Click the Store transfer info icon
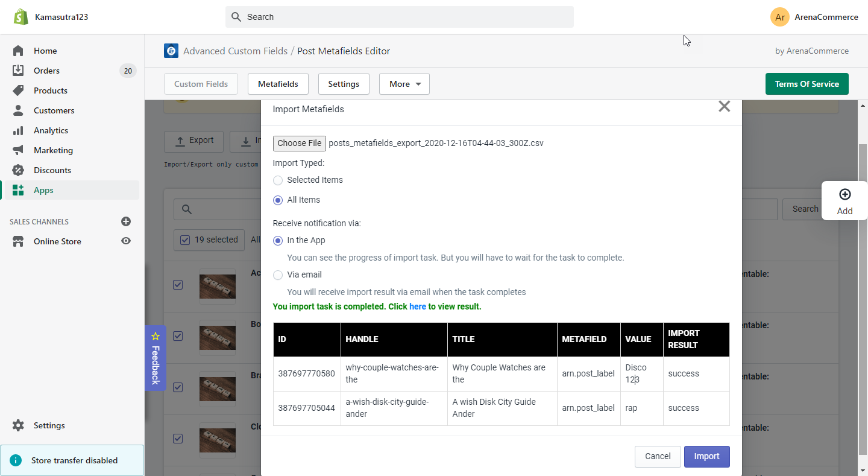This screenshot has width=868, height=476. coord(16,460)
